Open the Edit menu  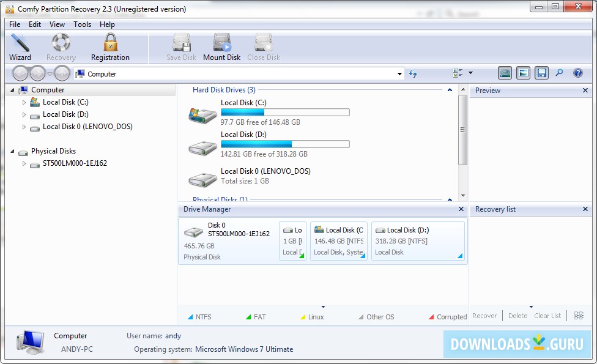35,24
